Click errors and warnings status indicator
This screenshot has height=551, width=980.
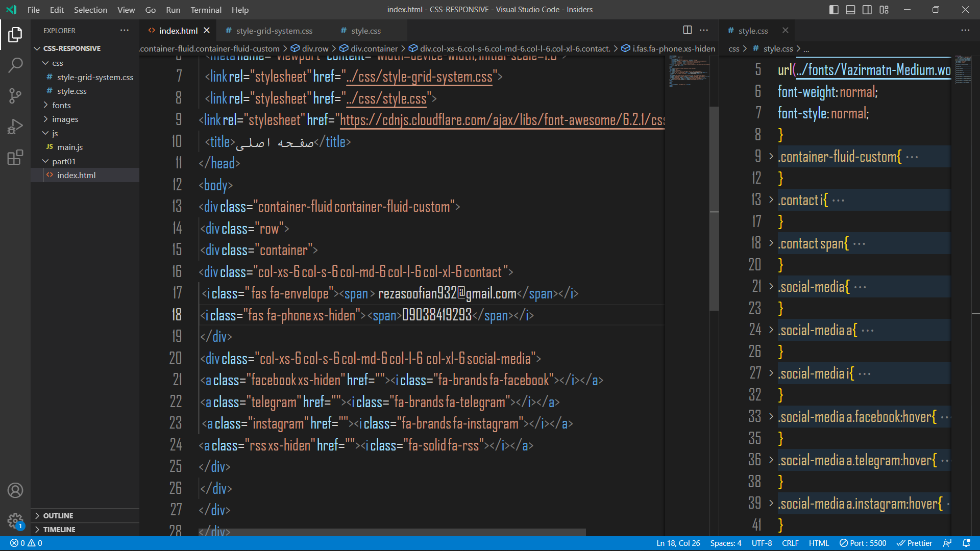click(26, 543)
